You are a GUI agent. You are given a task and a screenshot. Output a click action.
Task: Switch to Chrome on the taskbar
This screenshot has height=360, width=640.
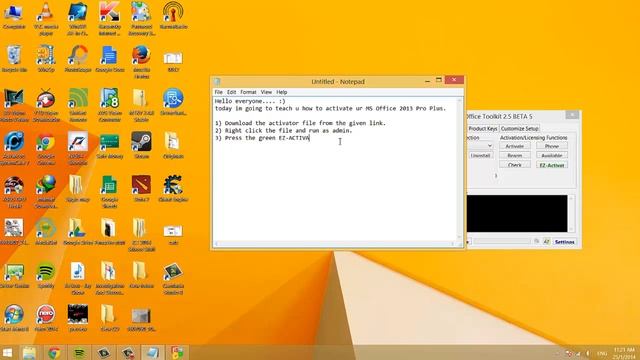54,353
